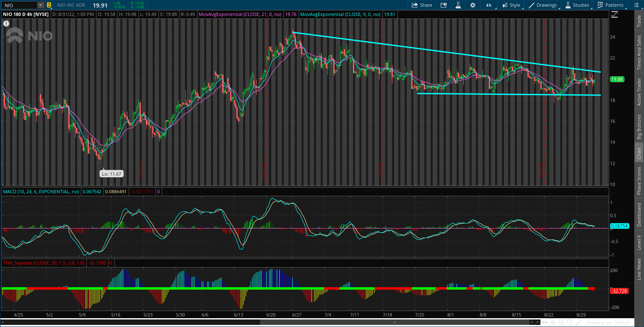Toggle the chart info note icon at top left
The image size is (644, 327).
[6, 23]
